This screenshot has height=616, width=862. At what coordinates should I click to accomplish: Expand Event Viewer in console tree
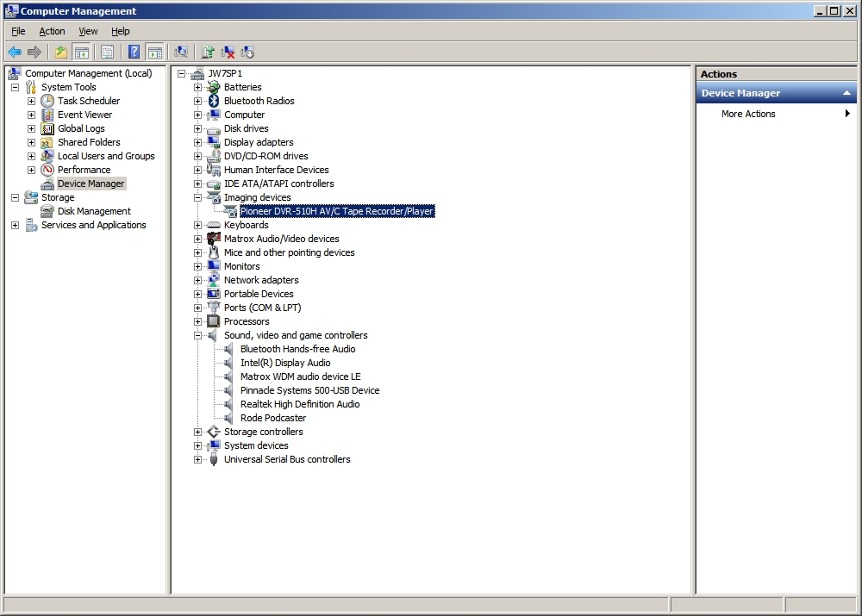click(32, 115)
